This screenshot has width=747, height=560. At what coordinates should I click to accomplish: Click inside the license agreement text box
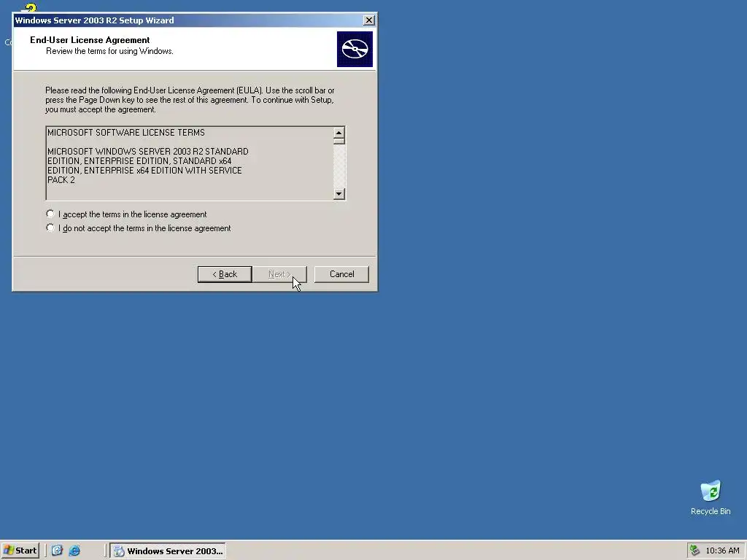click(x=190, y=163)
